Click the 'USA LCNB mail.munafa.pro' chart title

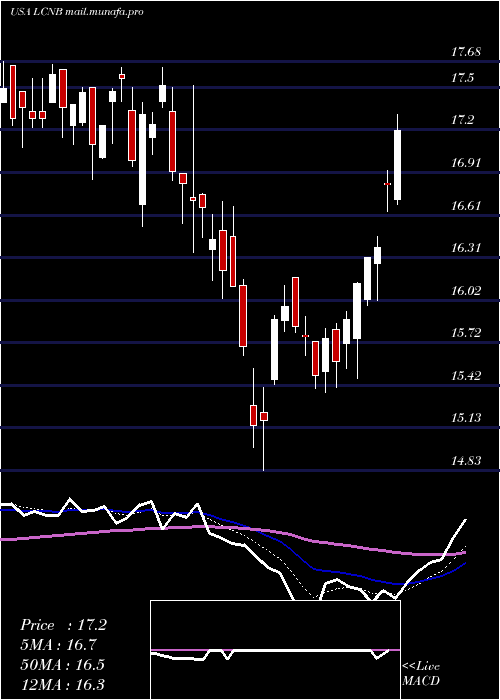click(77, 12)
